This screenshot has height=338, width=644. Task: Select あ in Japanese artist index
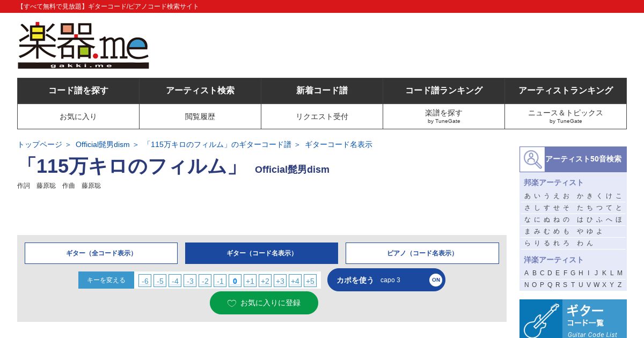pos(528,196)
